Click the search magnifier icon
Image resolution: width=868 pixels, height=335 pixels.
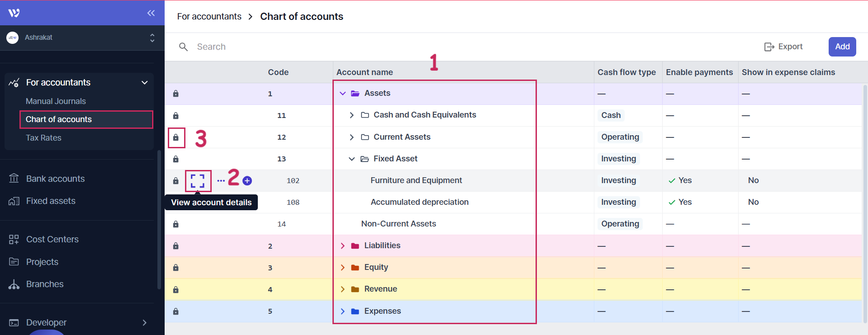[183, 47]
